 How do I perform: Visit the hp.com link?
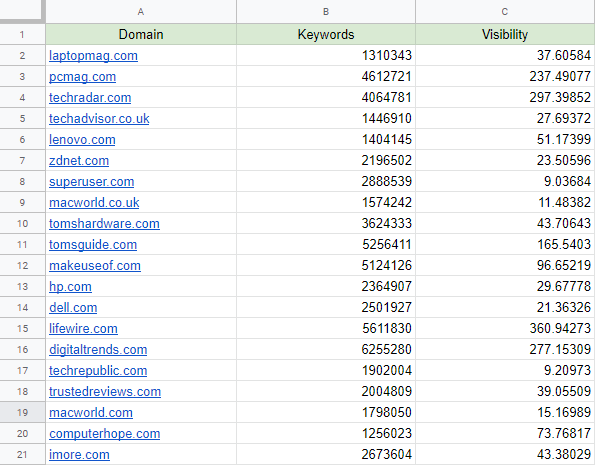click(x=70, y=287)
